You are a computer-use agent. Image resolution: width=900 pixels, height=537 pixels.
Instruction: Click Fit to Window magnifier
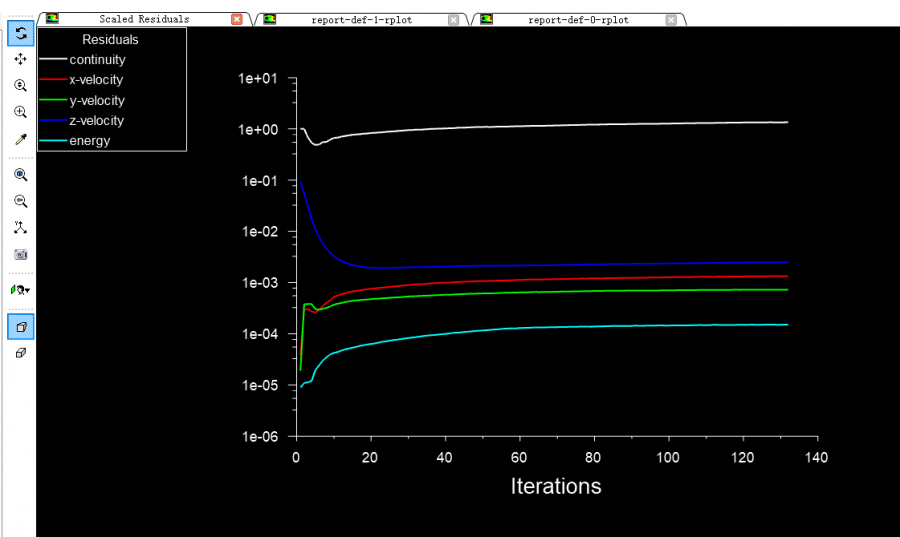tap(20, 174)
